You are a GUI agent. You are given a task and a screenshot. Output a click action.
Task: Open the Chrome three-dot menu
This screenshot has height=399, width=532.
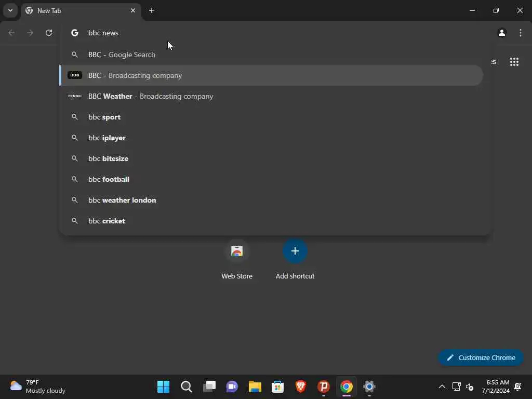[521, 33]
